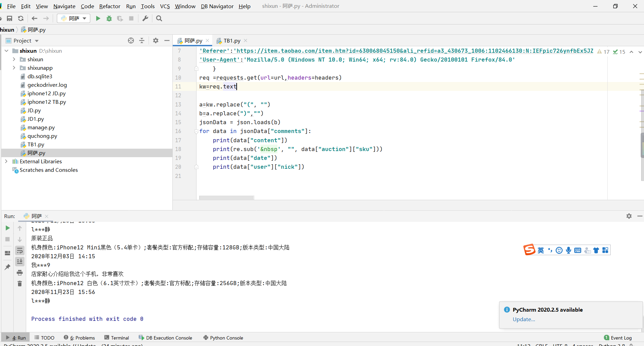Click the Debug bug icon
The image size is (644, 346).
pyautogui.click(x=109, y=18)
